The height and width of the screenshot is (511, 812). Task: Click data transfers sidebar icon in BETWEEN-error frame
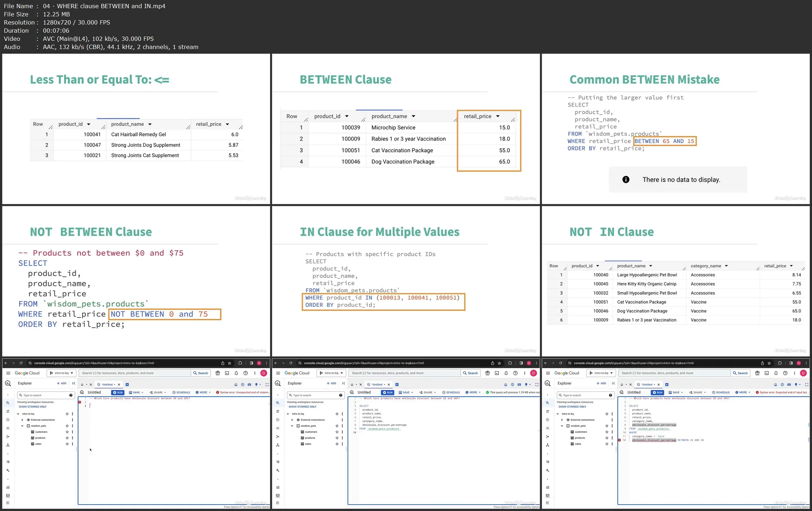tap(547, 411)
